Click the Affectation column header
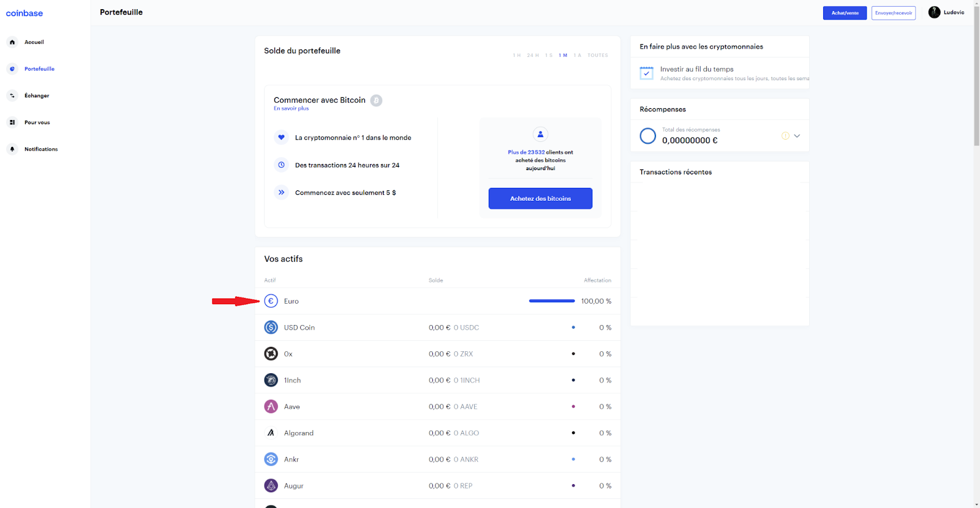Image resolution: width=980 pixels, height=508 pixels. 597,280
